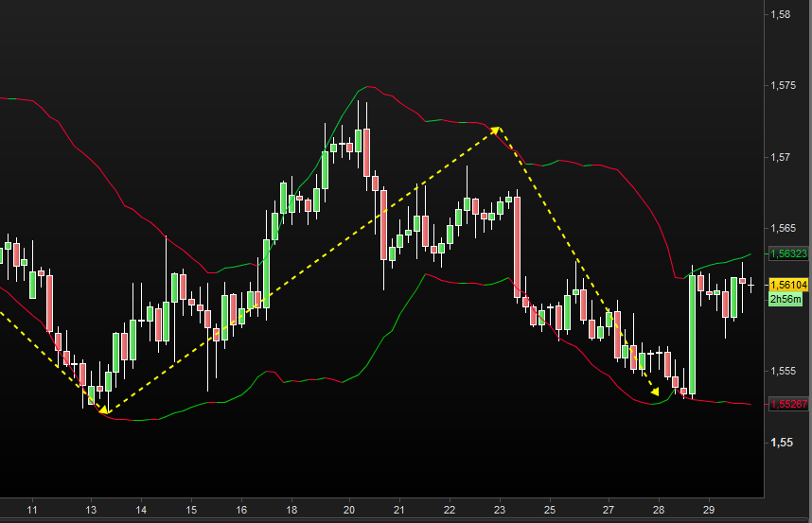The width and height of the screenshot is (812, 523).
Task: Click date label 28 on time axis
Action: coord(659,510)
